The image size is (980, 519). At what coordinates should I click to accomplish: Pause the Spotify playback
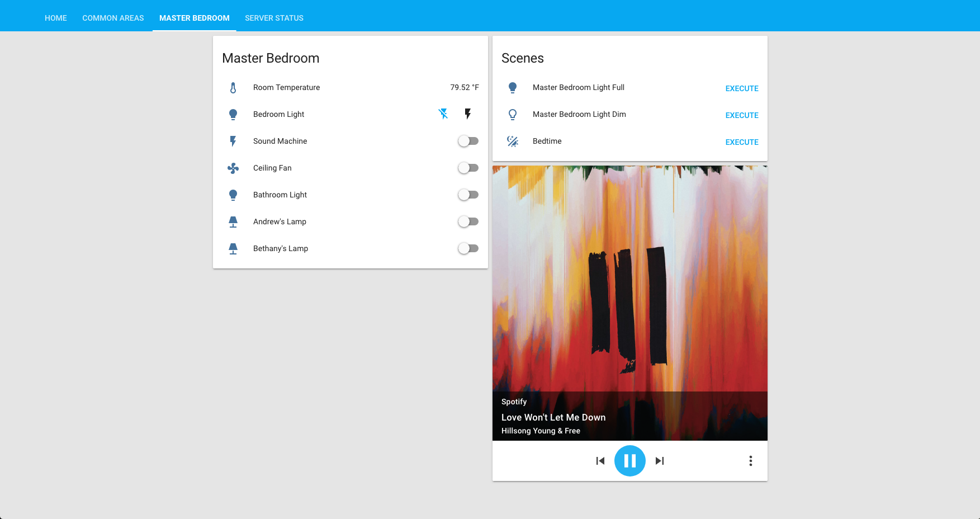pyautogui.click(x=630, y=461)
